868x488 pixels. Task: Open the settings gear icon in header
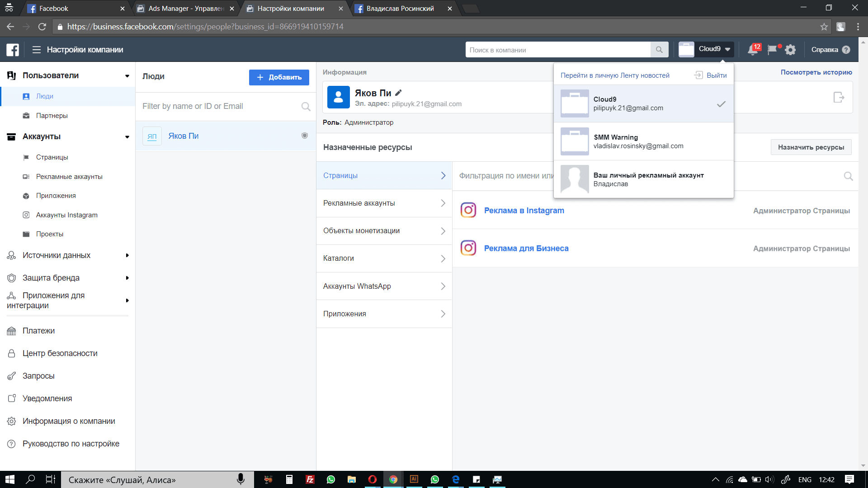pos(790,50)
